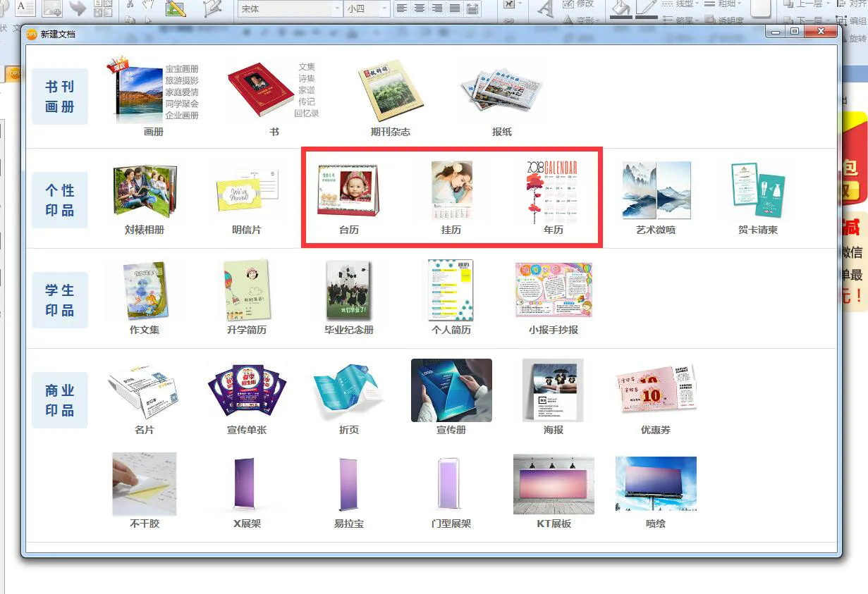Click the line color pen tool
The width and height of the screenshot is (868, 594).
pos(647,8)
